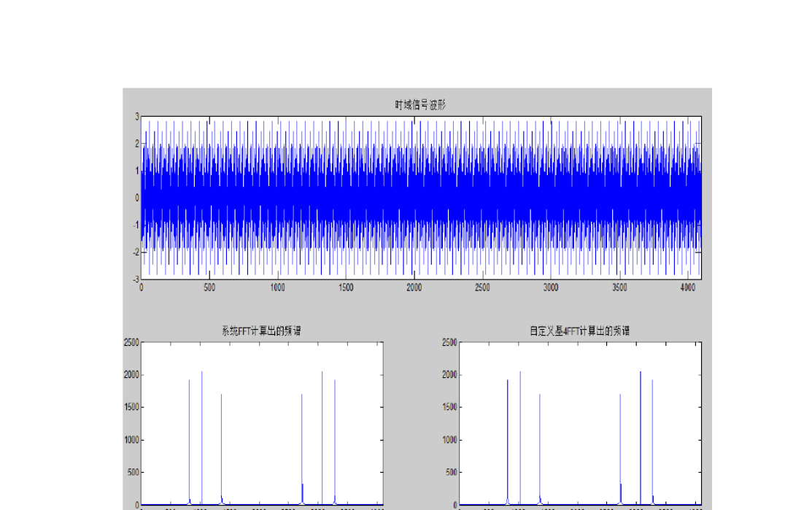Screen dimensions: 812x510
Task: Click the '自定义基4FFT计算出的频谱' plot title
Action: click(x=579, y=331)
